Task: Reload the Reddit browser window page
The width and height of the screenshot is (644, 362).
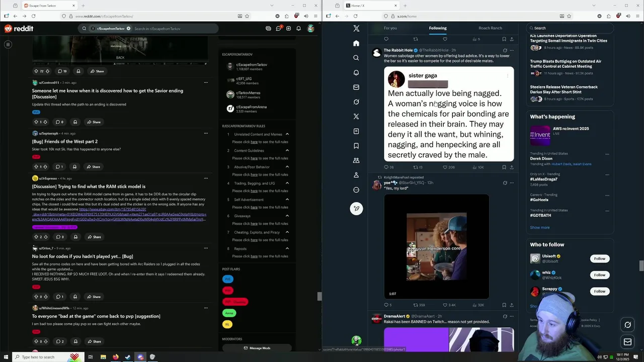Action: pyautogui.click(x=33, y=16)
